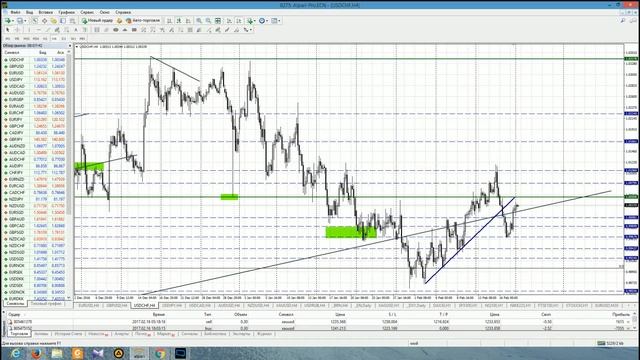This screenshot has height=360, width=640.
Task: Open File Explorer from the taskbar
Action: coord(57,353)
